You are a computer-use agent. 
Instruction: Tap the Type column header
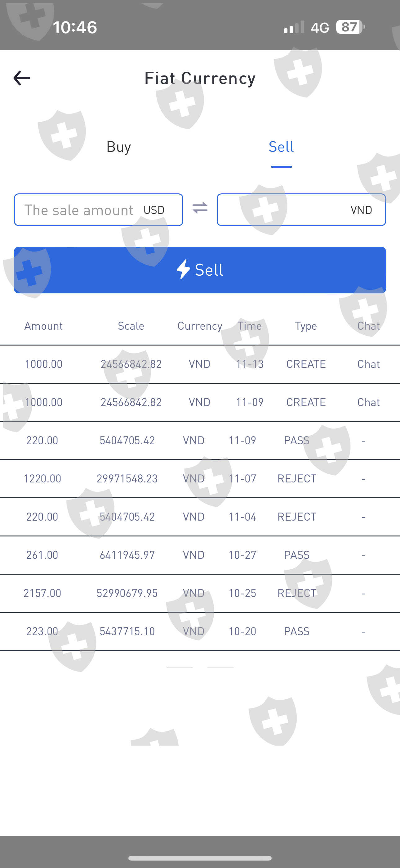306,326
